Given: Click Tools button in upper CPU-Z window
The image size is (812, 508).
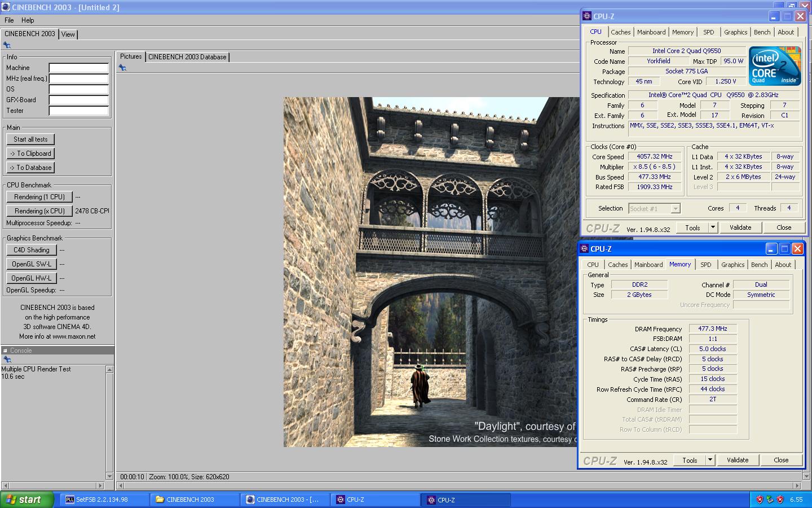Looking at the screenshot, I should click(692, 227).
